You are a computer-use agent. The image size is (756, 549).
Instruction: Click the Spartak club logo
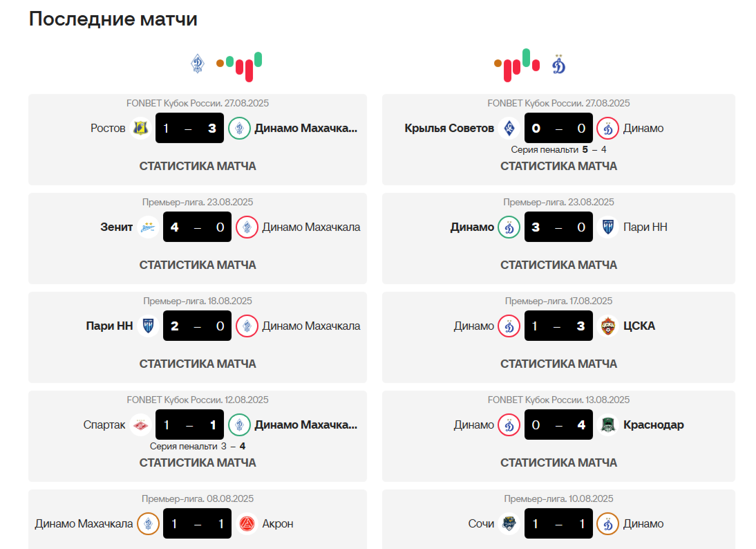(x=141, y=425)
